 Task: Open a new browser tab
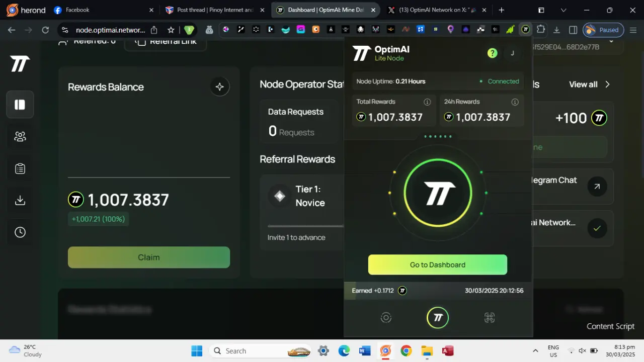(x=502, y=10)
